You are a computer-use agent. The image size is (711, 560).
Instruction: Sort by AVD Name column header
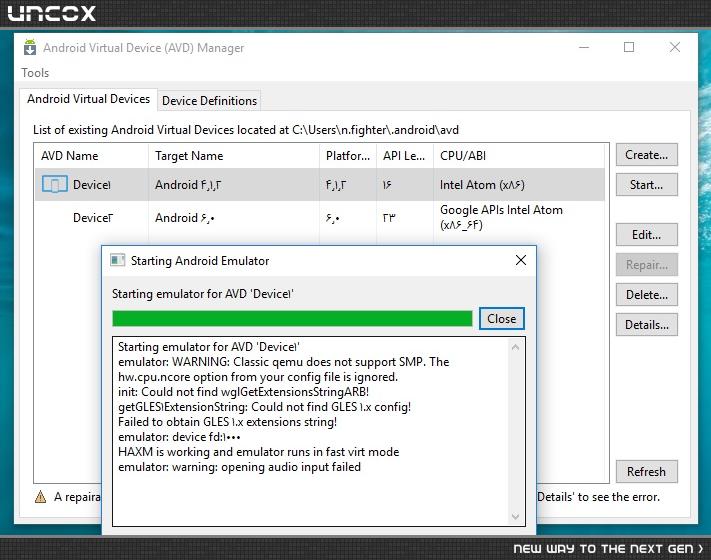[91, 156]
